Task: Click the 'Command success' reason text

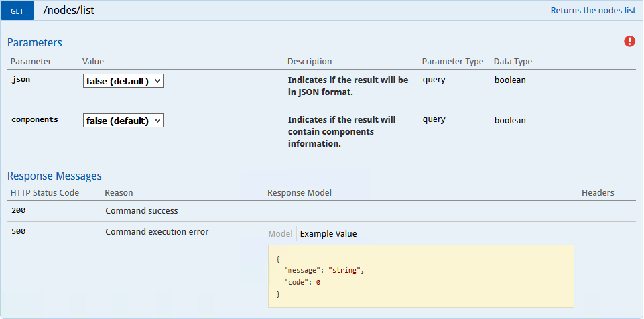Action: point(141,211)
